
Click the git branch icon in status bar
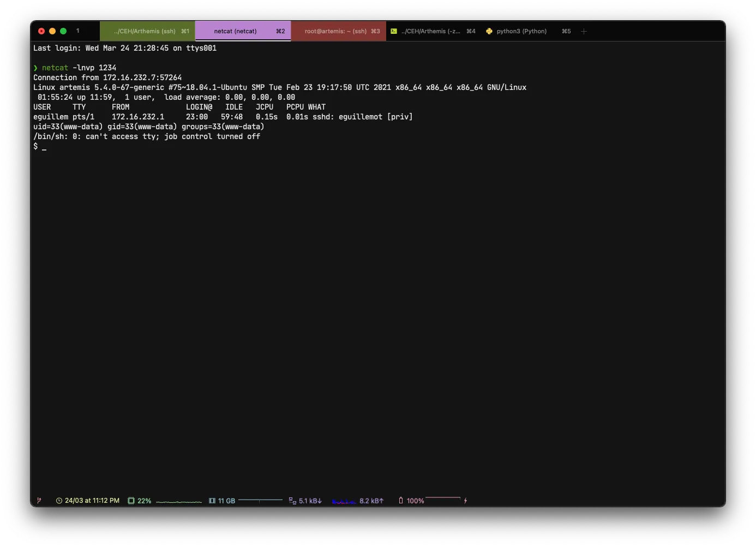[39, 500]
